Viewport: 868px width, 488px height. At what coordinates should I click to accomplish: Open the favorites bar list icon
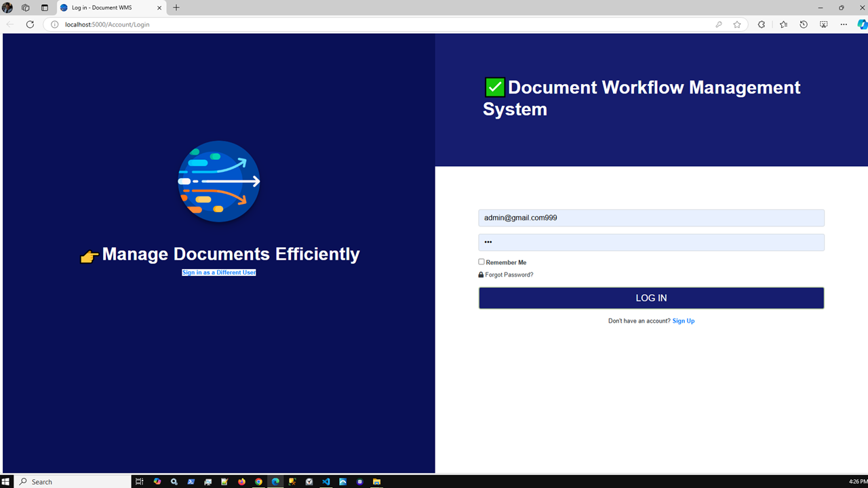pos(783,24)
